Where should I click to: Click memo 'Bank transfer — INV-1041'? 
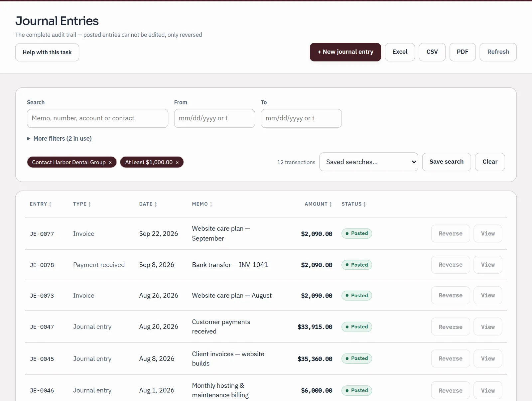pos(230,265)
